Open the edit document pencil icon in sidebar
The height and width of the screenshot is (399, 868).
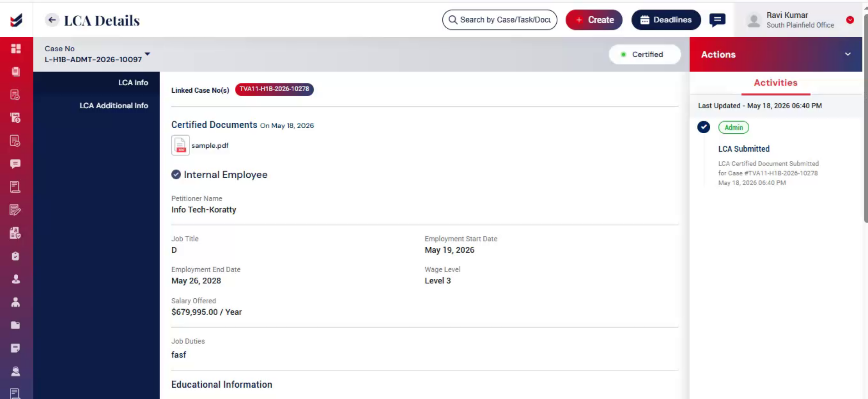click(x=15, y=210)
